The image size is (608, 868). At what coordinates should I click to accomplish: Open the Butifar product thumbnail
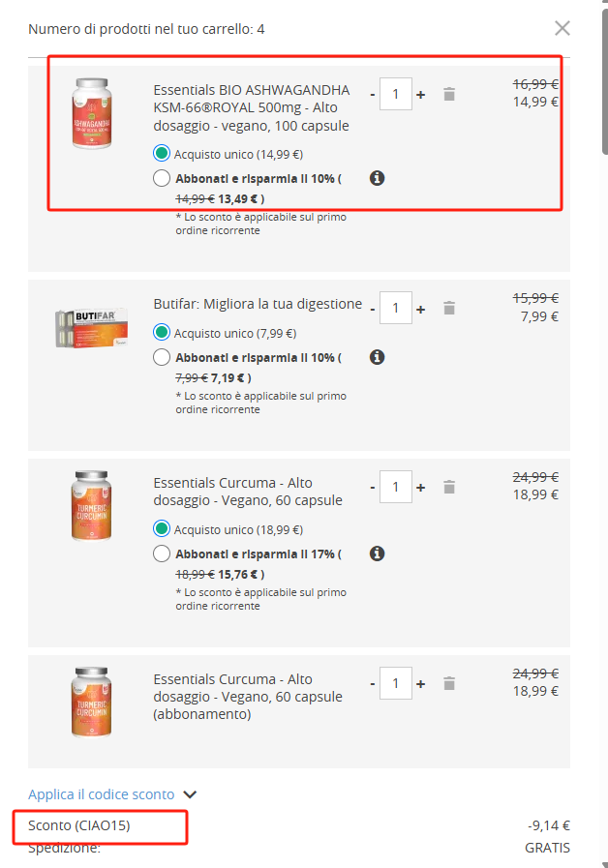click(91, 328)
